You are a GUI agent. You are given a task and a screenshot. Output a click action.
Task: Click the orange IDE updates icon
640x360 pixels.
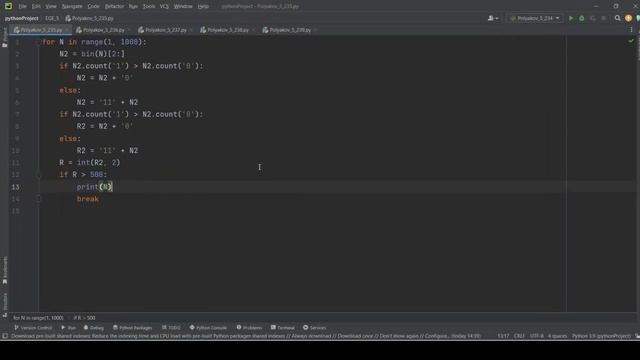point(628,18)
